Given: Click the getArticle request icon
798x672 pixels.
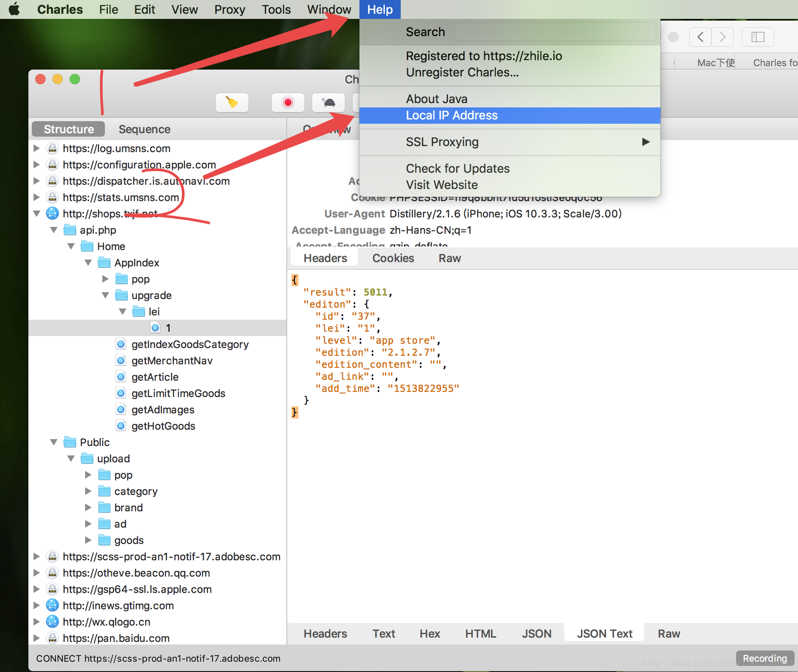Looking at the screenshot, I should [x=121, y=377].
